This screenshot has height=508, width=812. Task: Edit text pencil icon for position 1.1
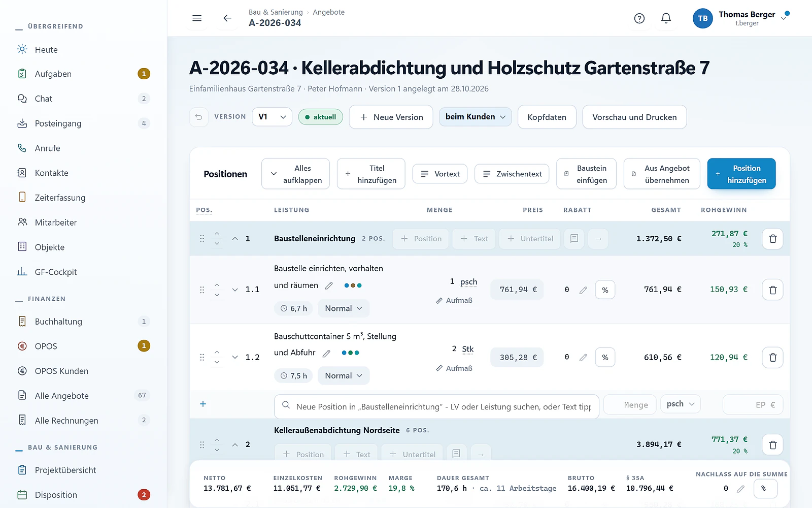tap(329, 285)
